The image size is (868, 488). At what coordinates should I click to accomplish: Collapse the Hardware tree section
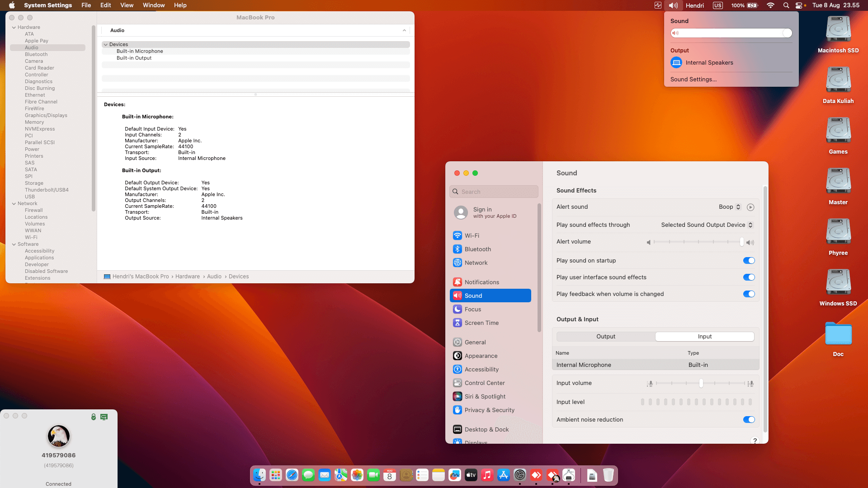click(14, 28)
